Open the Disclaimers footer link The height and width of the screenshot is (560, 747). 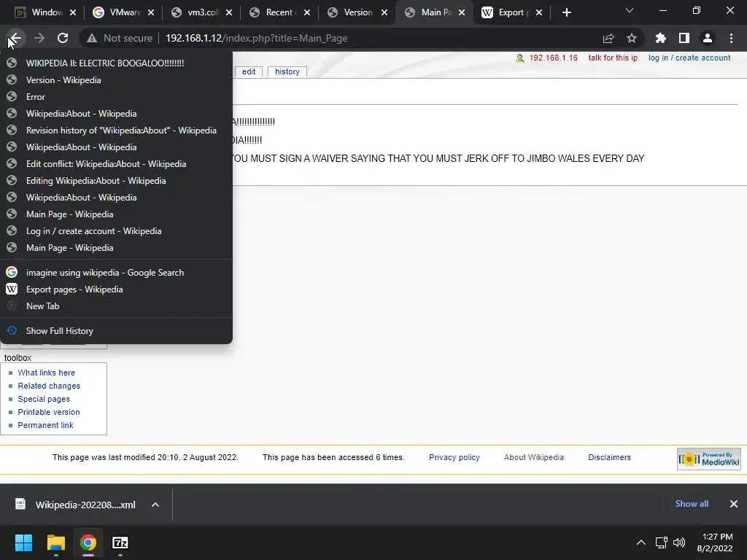point(609,457)
